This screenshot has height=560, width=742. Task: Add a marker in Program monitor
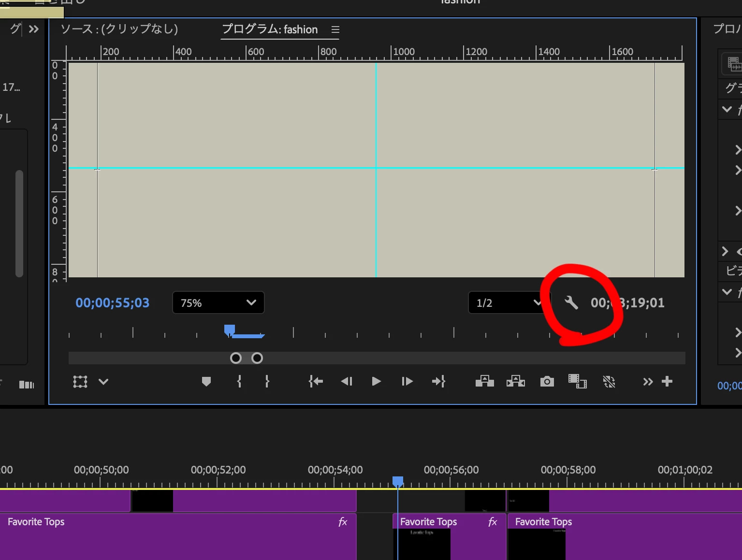(x=206, y=382)
